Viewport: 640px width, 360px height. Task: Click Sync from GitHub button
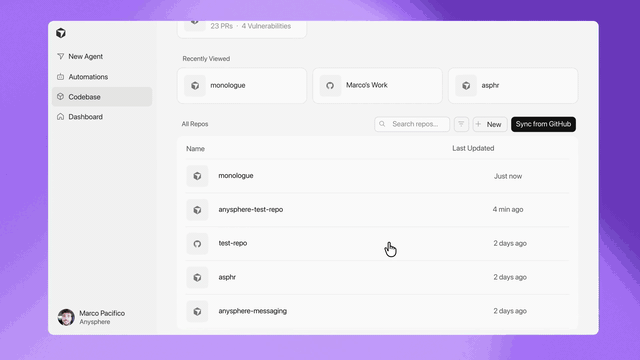pyautogui.click(x=543, y=124)
